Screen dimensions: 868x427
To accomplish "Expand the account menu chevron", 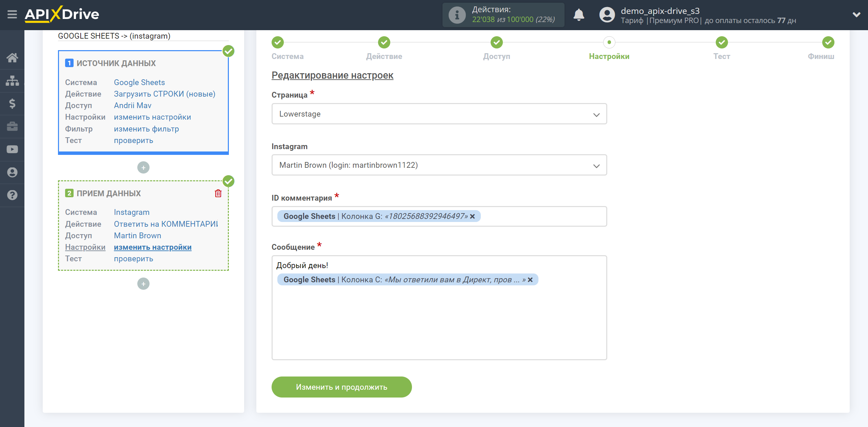I will tap(856, 15).
